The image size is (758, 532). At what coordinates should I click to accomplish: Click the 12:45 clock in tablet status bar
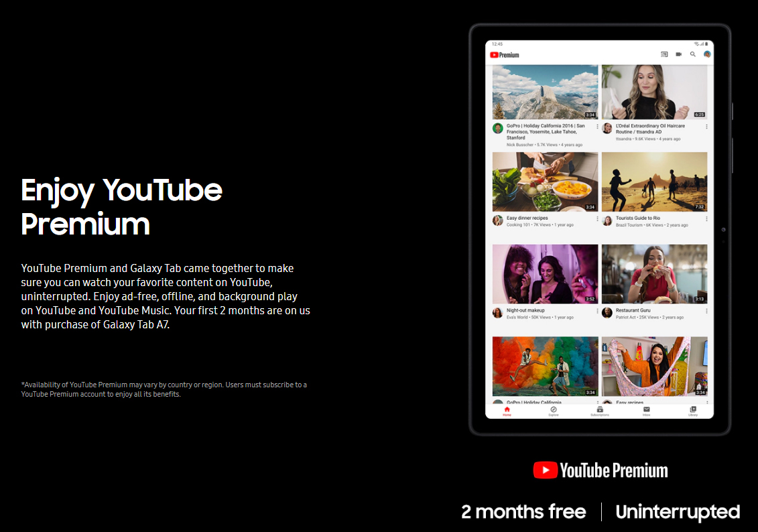pyautogui.click(x=497, y=44)
